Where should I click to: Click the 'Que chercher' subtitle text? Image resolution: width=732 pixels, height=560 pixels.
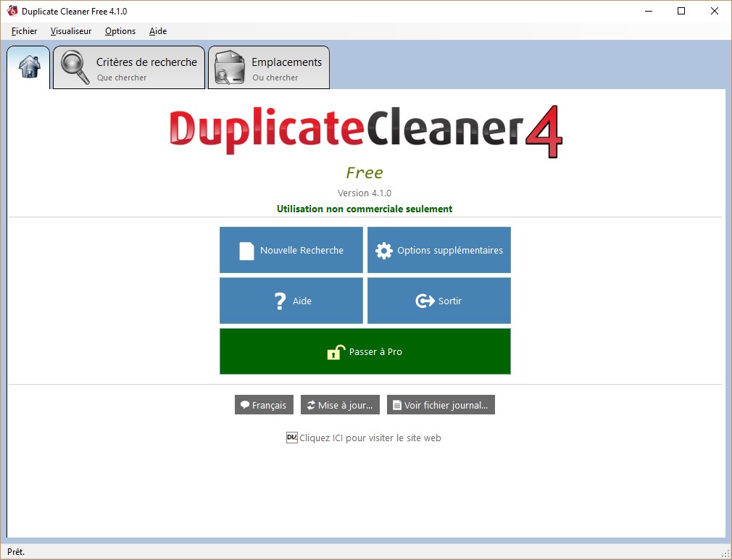[x=122, y=78]
